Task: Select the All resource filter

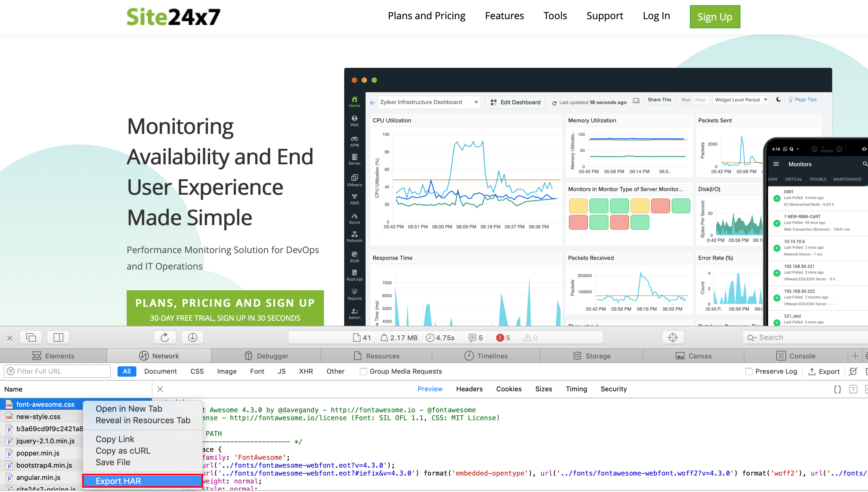Action: [x=126, y=372]
